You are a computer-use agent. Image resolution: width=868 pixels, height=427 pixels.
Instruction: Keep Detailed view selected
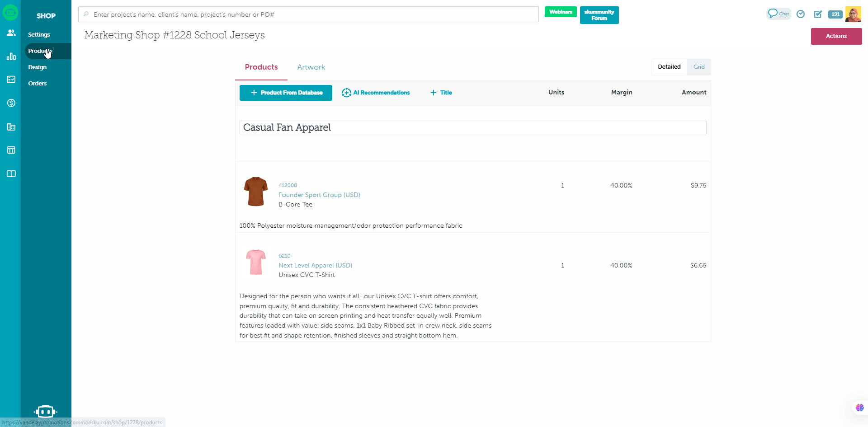[669, 66]
